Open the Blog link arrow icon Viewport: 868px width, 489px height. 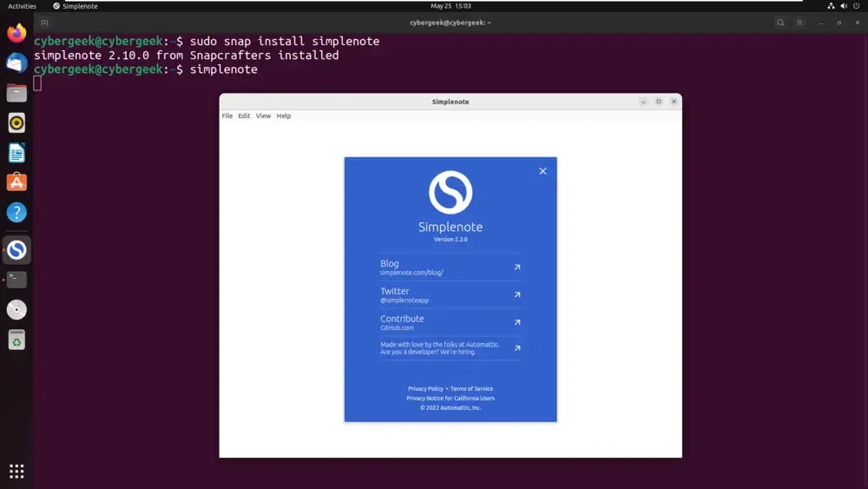click(x=517, y=267)
